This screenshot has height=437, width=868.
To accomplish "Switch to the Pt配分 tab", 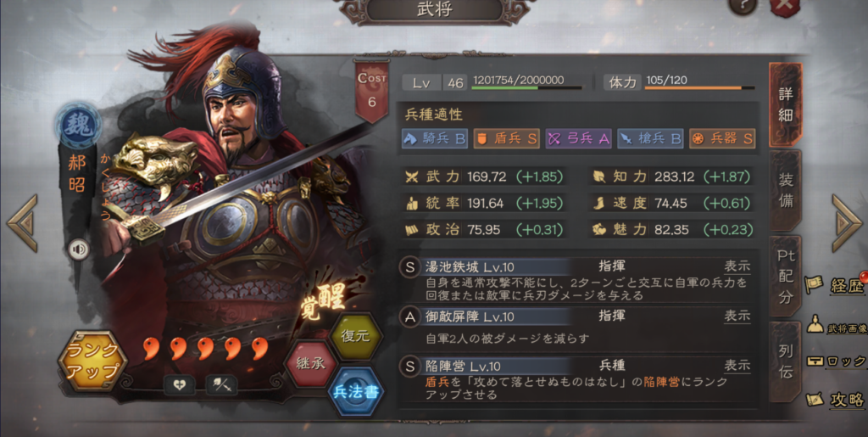I will tap(786, 276).
